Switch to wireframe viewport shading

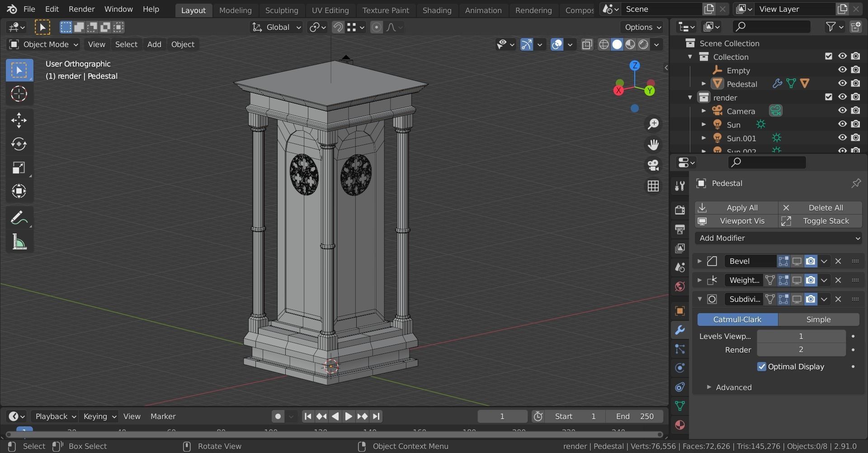pyautogui.click(x=604, y=44)
